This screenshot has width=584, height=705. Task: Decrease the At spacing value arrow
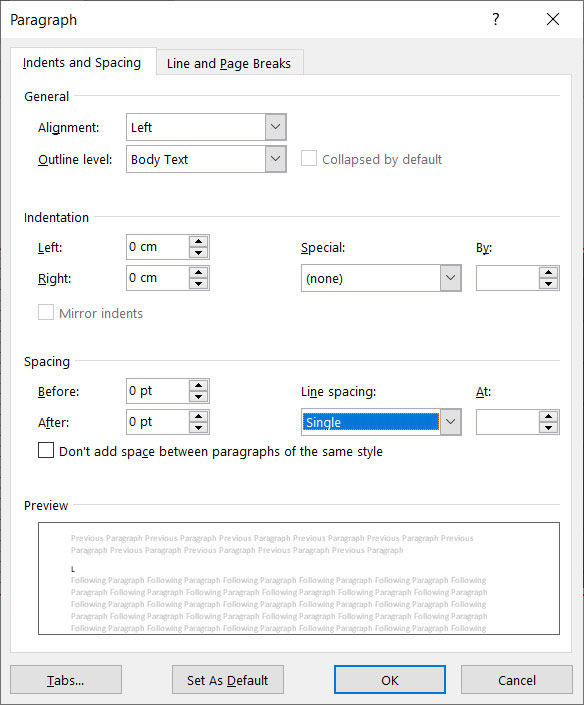point(548,428)
